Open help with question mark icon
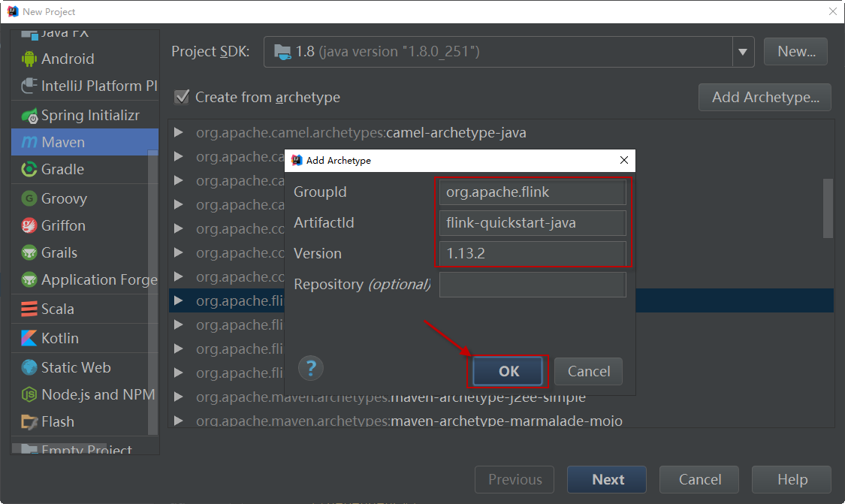Viewport: 845px width, 504px height. pos(311,368)
